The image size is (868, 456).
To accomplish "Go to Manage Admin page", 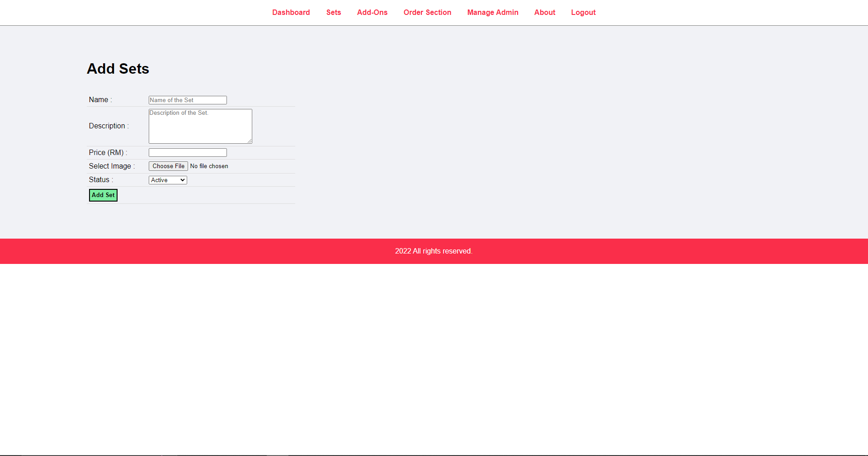I will 493,13.
